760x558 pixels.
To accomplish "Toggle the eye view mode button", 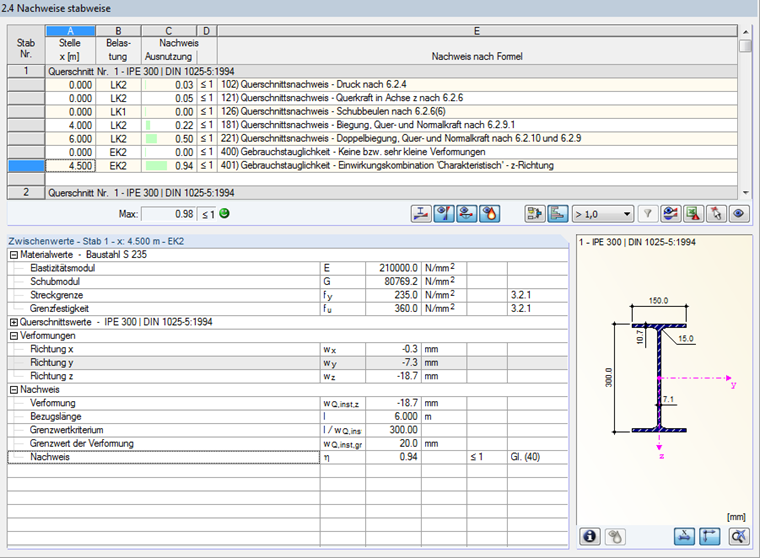I will tap(739, 213).
